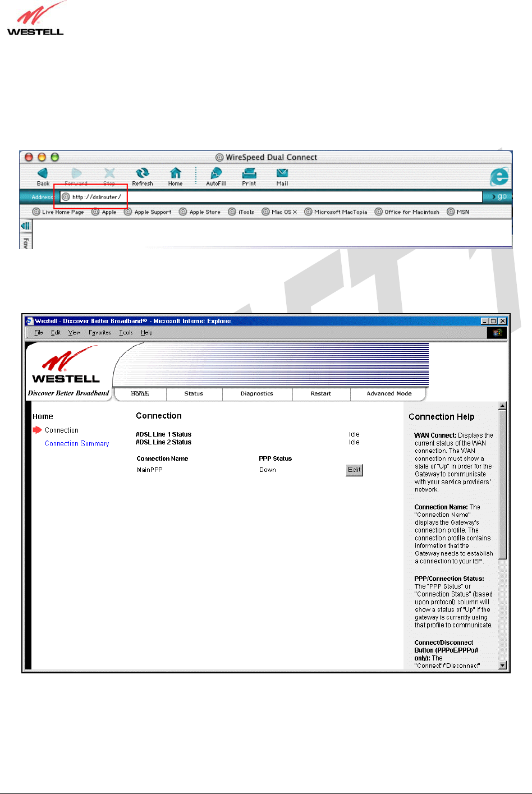Click the Edit button for MainPPP
Viewport: 532px width, 794px height.
(x=354, y=470)
